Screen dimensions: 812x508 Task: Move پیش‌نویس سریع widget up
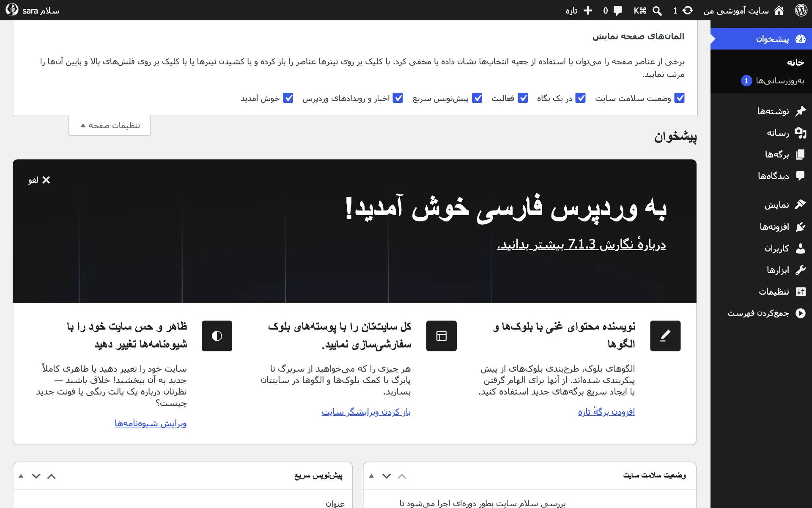tap(52, 476)
